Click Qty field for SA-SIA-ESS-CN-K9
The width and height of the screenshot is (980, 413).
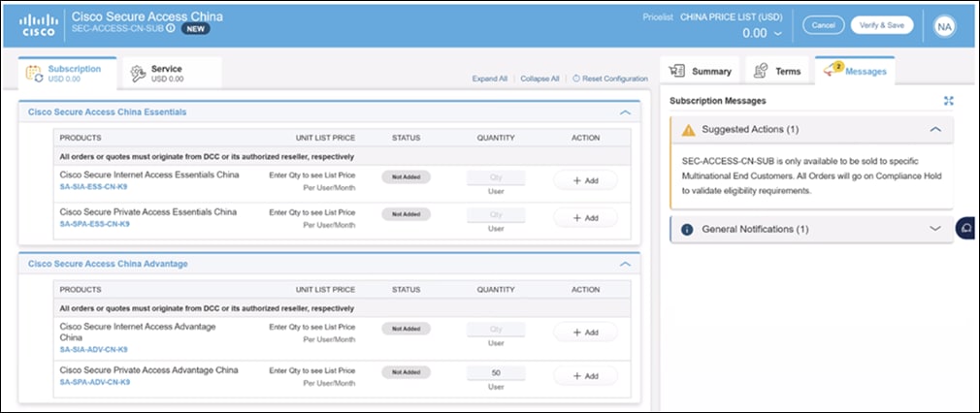[x=496, y=177]
